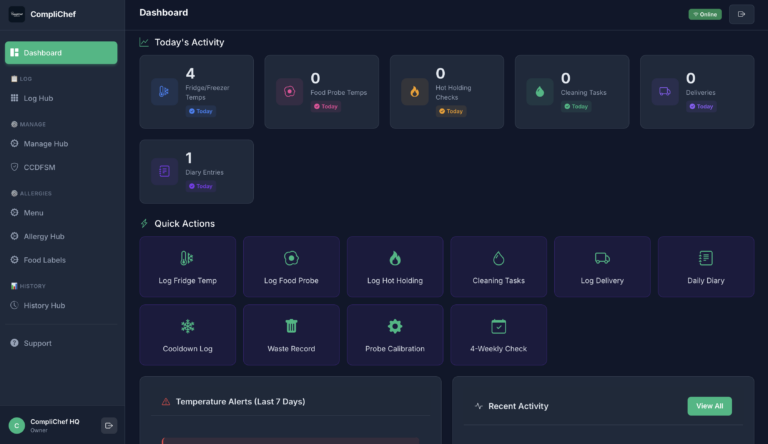
Task: Click the Diary Entries stat card
Action: (x=196, y=171)
